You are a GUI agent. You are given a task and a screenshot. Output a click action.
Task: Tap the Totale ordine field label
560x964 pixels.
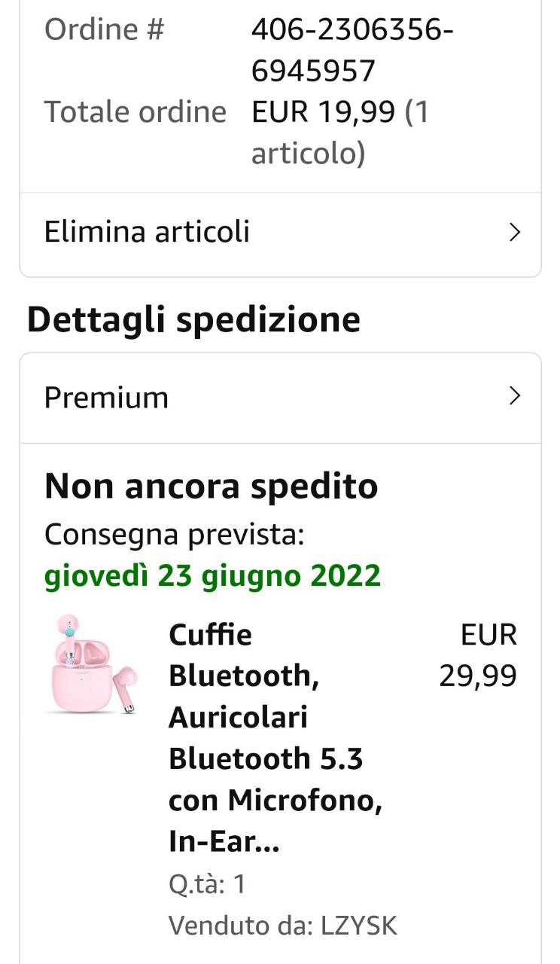click(x=135, y=112)
